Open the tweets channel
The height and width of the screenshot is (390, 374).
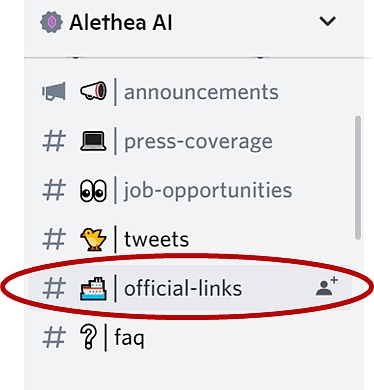(156, 240)
